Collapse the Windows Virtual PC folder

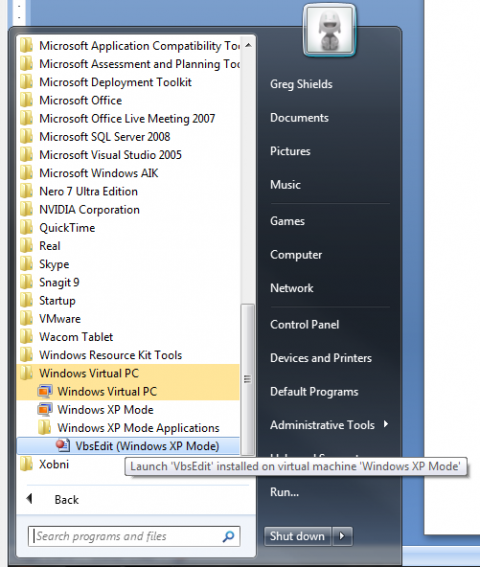128,373
